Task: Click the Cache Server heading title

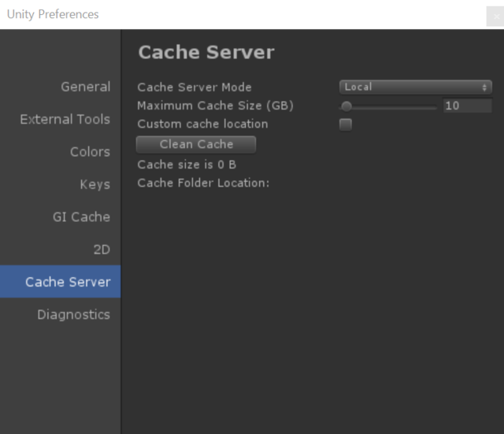Action: click(x=206, y=53)
